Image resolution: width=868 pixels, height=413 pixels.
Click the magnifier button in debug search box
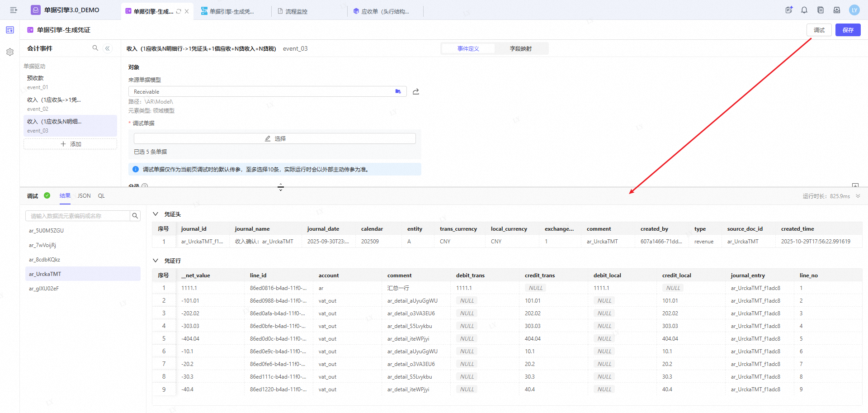click(x=135, y=216)
